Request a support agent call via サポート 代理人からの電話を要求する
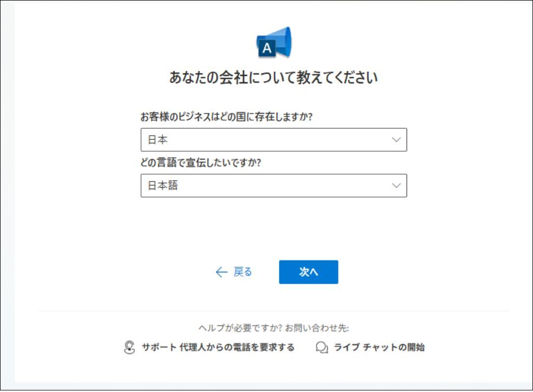The height and width of the screenshot is (392, 533). point(218,347)
